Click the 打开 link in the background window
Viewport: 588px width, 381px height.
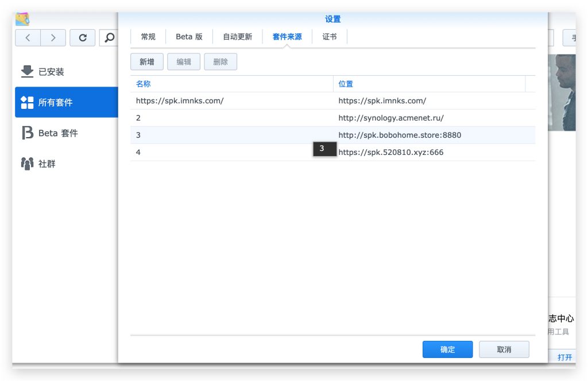[x=564, y=357]
